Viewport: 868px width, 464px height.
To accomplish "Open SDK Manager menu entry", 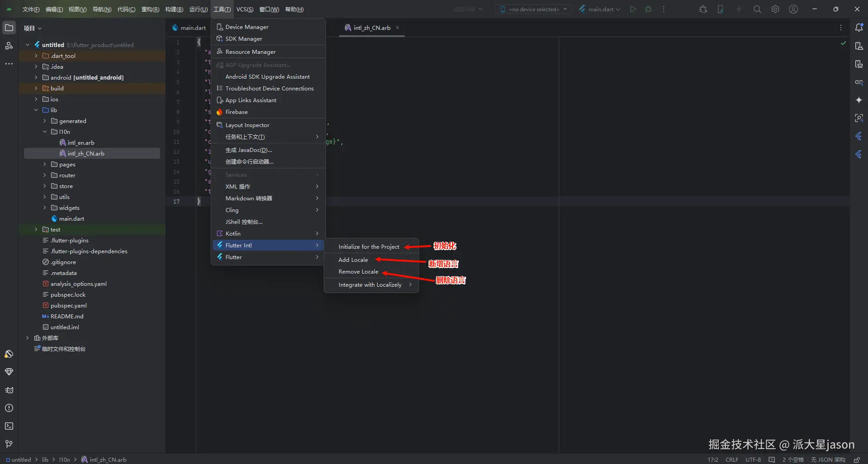I will (268, 38).
